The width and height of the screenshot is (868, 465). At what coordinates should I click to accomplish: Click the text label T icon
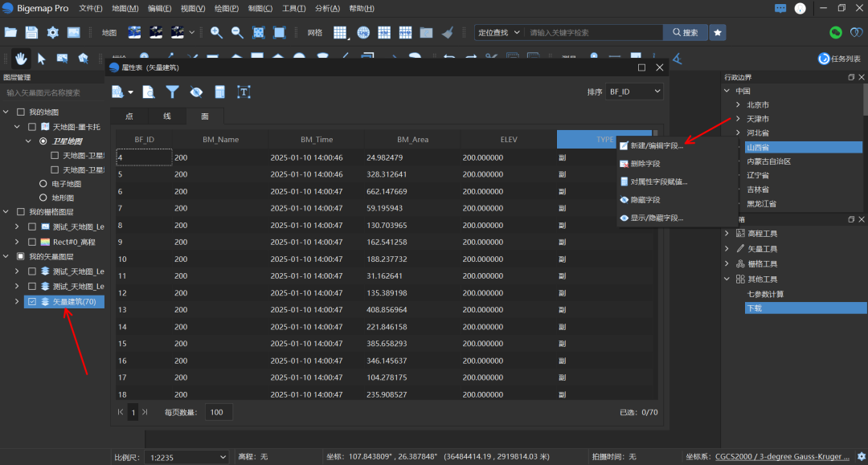[x=244, y=92]
